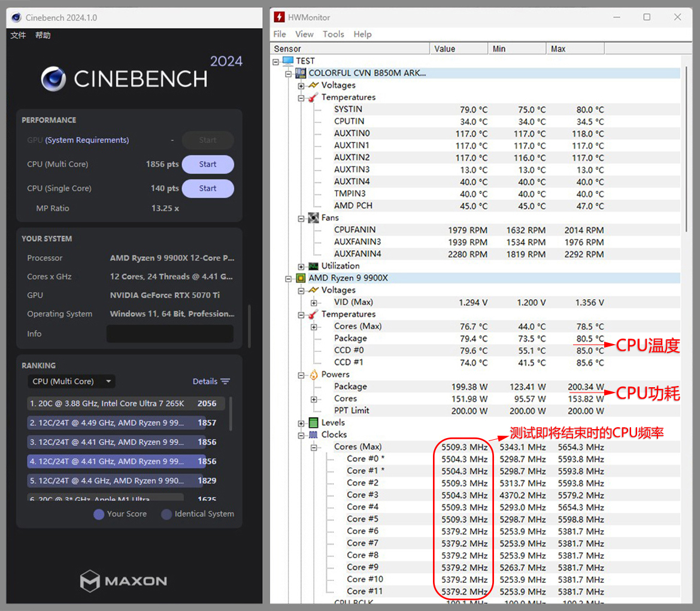Image resolution: width=700 pixels, height=611 pixels.
Task: Click the Ryzen Voltages lightning icon
Action: [x=314, y=290]
